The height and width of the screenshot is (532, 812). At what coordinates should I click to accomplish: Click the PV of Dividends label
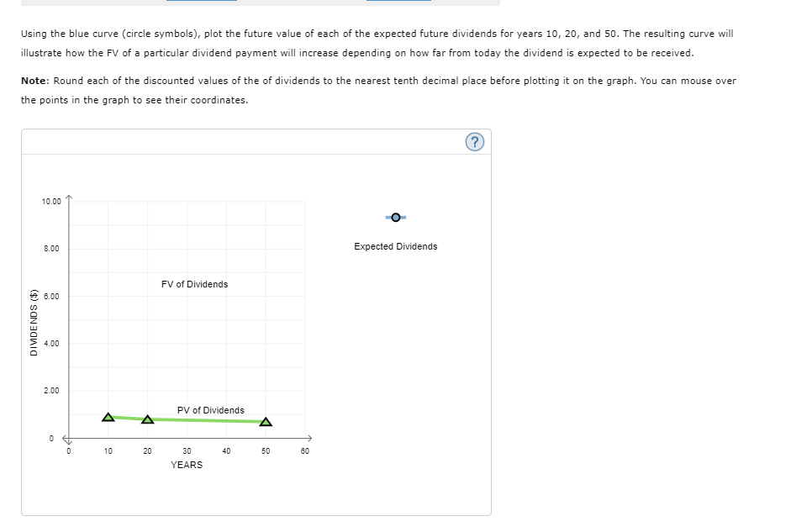pyautogui.click(x=209, y=410)
